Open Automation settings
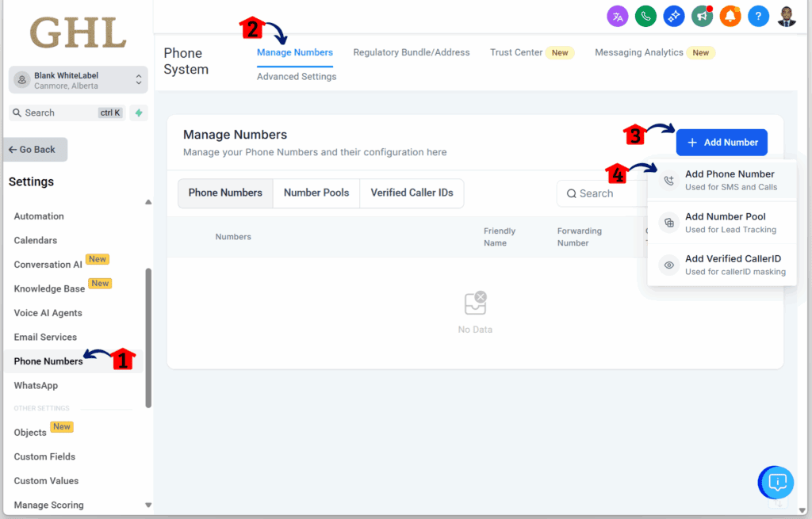Image resolution: width=812 pixels, height=519 pixels. click(x=39, y=216)
